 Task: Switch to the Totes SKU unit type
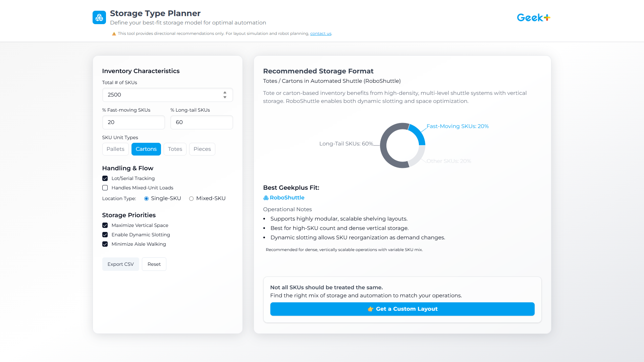point(175,149)
